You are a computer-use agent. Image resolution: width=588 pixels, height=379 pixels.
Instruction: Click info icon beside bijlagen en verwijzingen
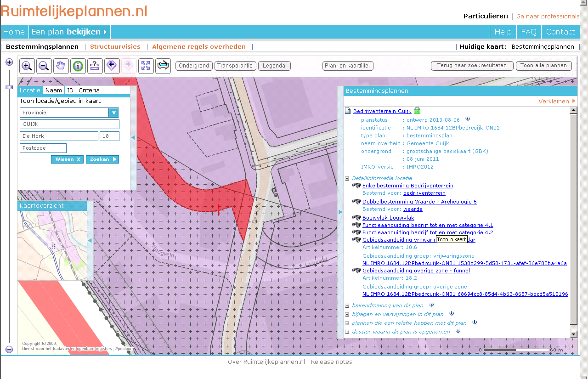452,313
